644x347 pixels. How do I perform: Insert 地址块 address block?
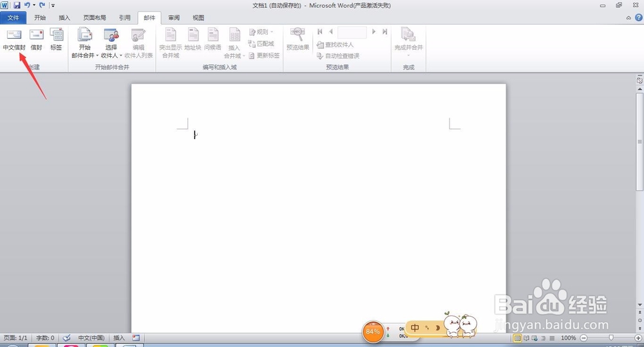point(193,39)
